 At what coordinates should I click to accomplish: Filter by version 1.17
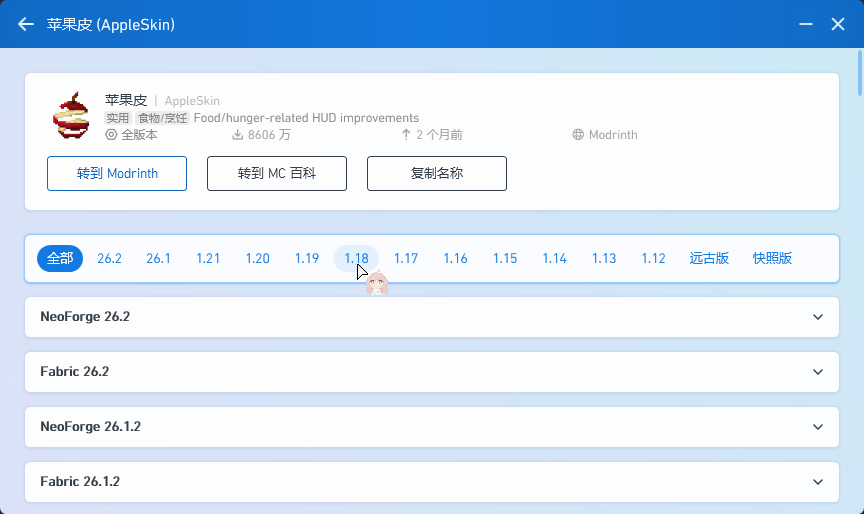[x=406, y=258]
